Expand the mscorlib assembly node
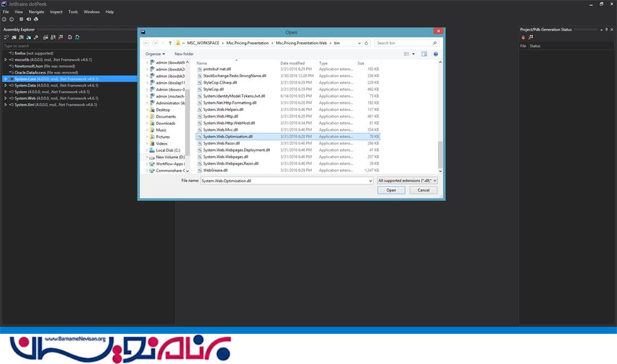The image size is (617, 364). 5,60
